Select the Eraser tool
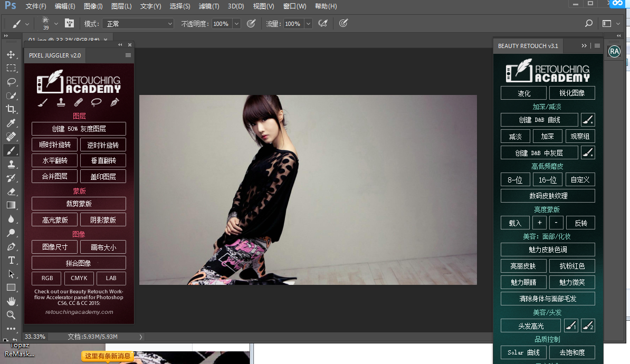Screen dimensions: 630x364 tap(11, 191)
